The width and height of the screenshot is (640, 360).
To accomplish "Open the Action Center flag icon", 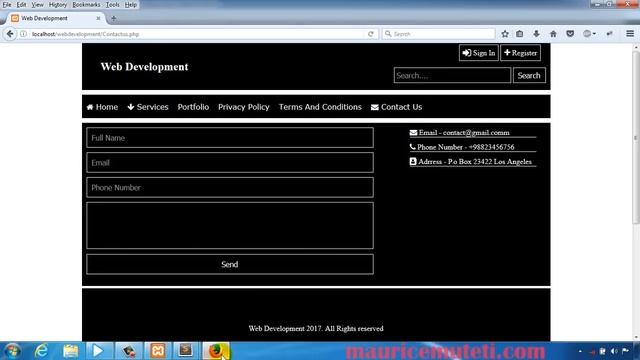I will pyautogui.click(x=625, y=351).
